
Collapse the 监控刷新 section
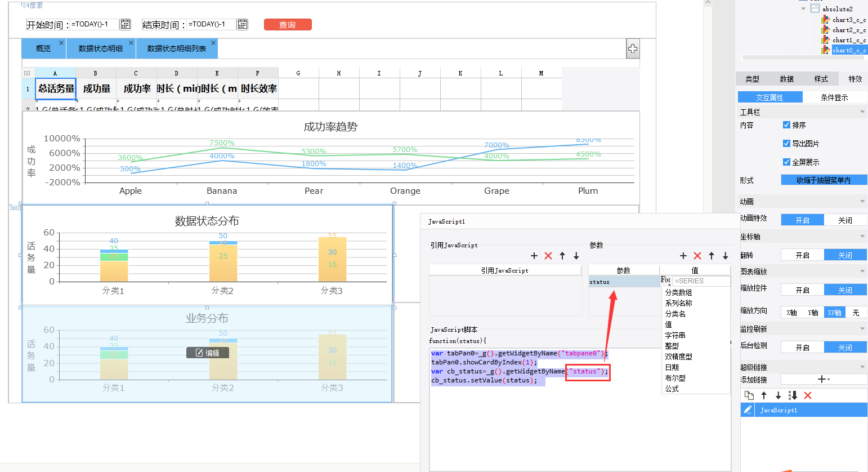[862, 329]
